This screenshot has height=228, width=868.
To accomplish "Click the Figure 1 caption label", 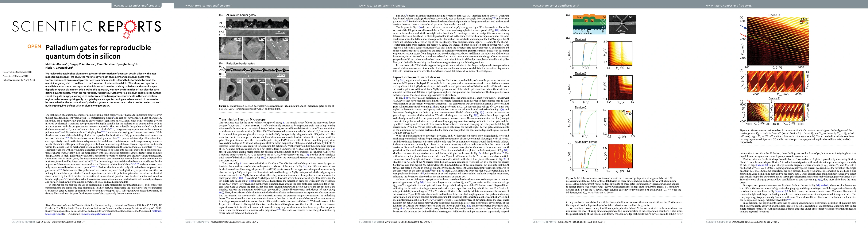I will click(223, 106).
